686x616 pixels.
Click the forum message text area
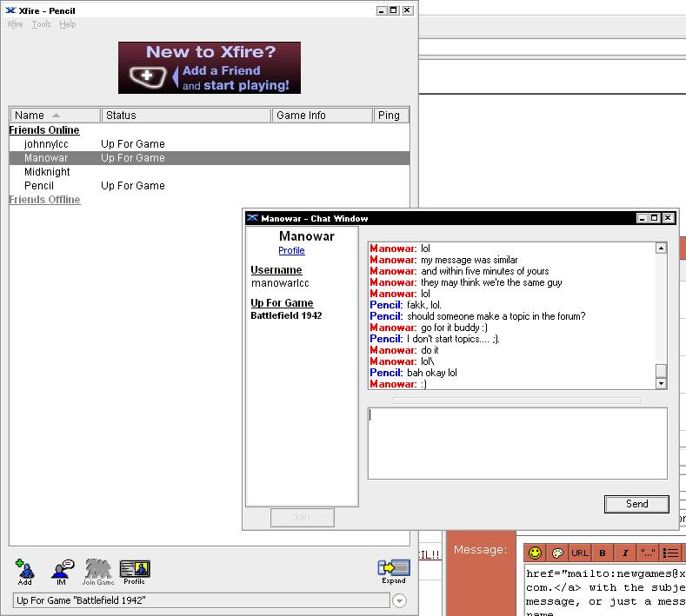click(x=605, y=590)
